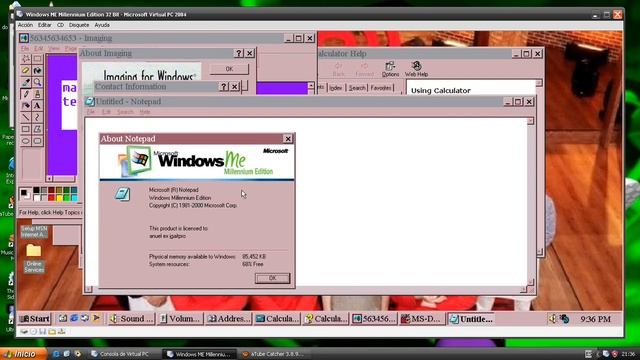Open the Ayuda menu in Virtual PC
Screen dimensions: 640x360
(x=102, y=25)
